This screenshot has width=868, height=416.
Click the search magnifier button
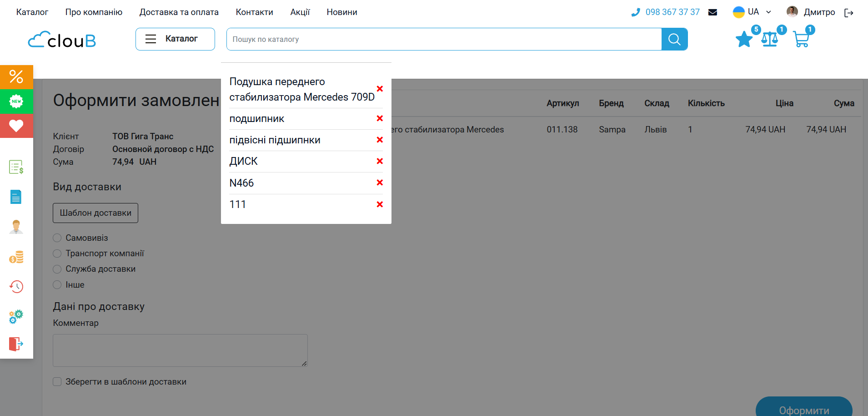pyautogui.click(x=674, y=39)
